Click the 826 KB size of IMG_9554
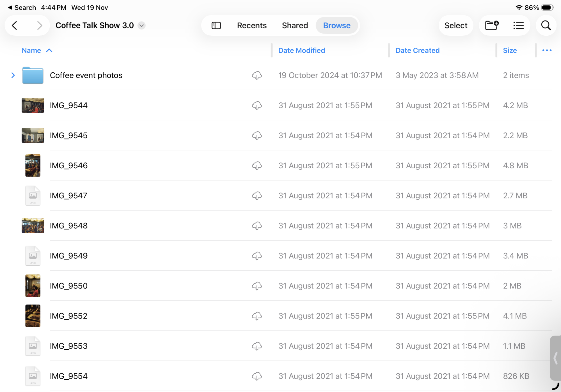 (x=516, y=376)
